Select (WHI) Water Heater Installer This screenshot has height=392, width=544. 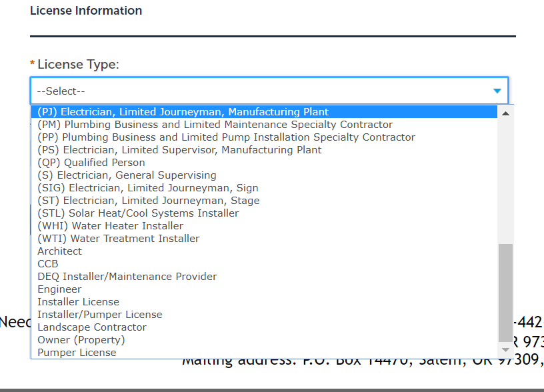(111, 226)
